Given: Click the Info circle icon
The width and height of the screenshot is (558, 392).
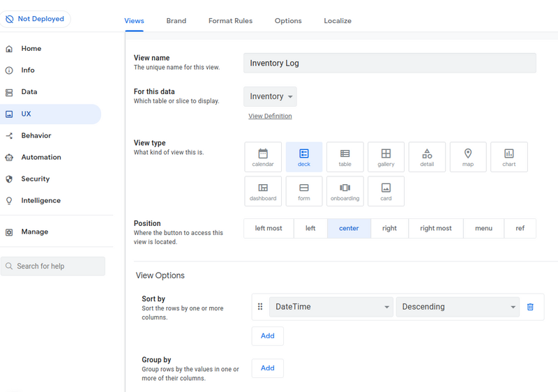Looking at the screenshot, I should click(x=9, y=70).
